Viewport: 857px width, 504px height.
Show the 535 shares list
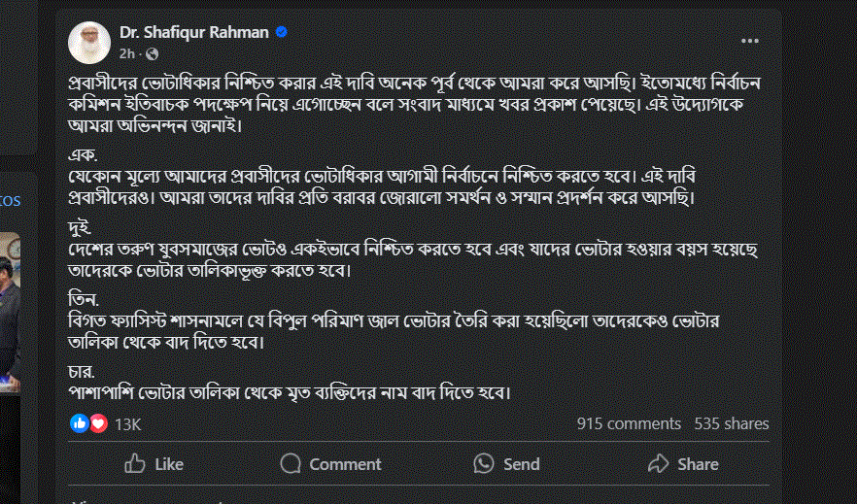point(731,423)
